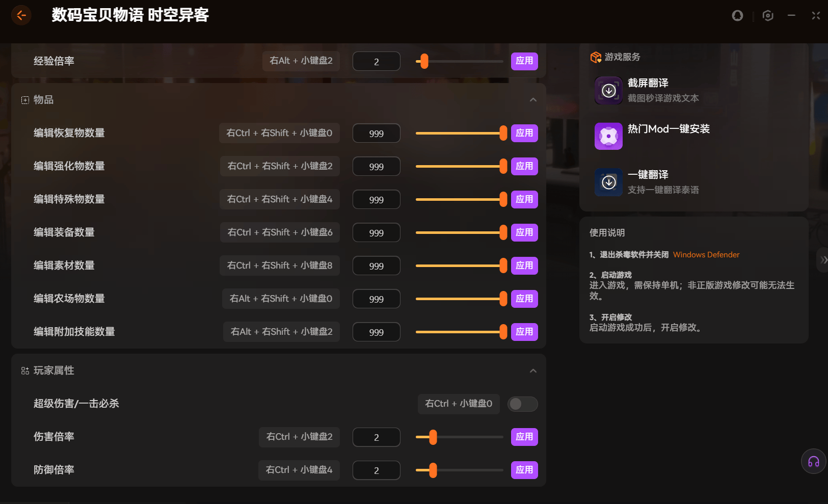The width and height of the screenshot is (828, 504).
Task: Click the 编辑装备数量 value input field
Action: (x=376, y=233)
